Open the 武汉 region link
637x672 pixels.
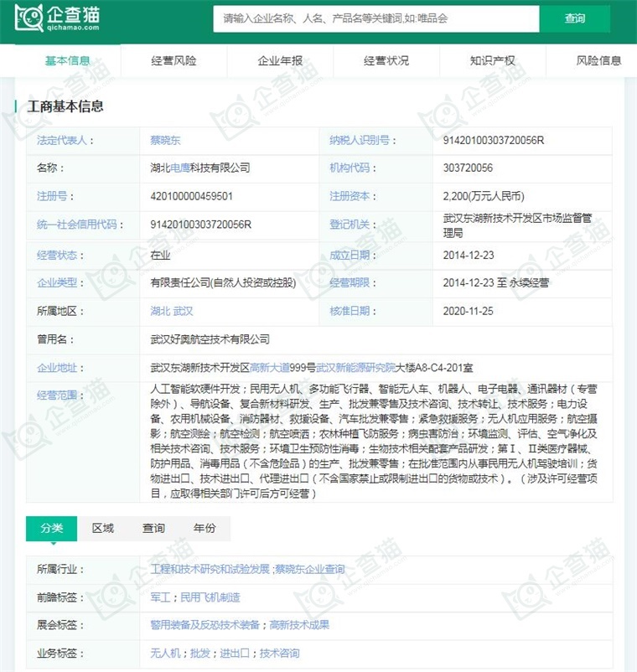click(183, 311)
